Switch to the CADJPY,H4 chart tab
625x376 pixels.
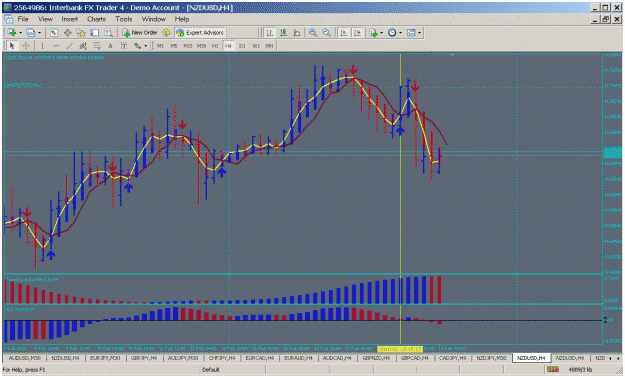tap(453, 358)
